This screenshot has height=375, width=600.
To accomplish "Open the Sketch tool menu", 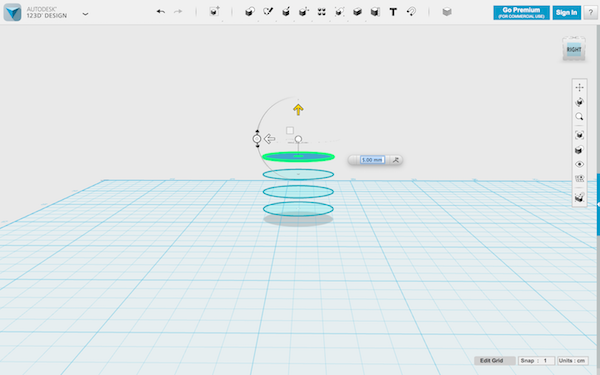I will pyautogui.click(x=268, y=12).
